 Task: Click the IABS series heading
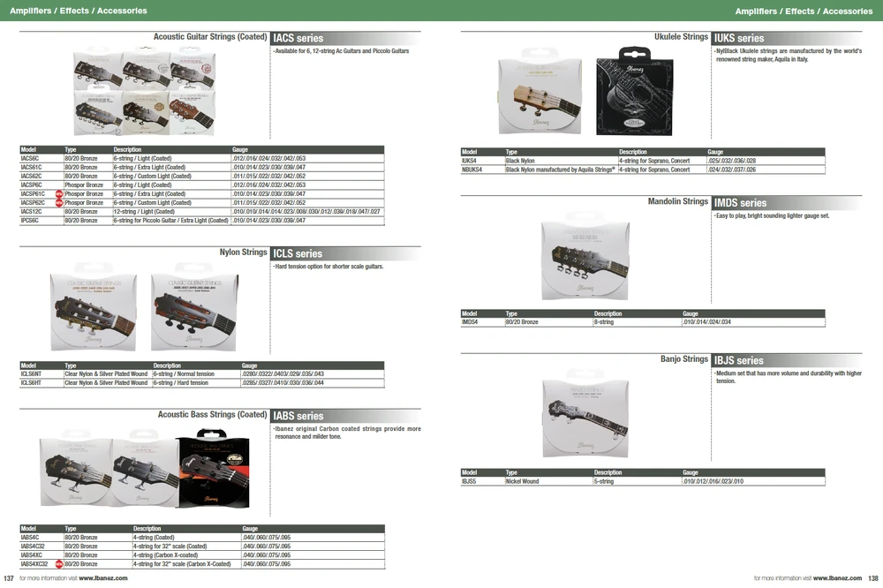[298, 416]
